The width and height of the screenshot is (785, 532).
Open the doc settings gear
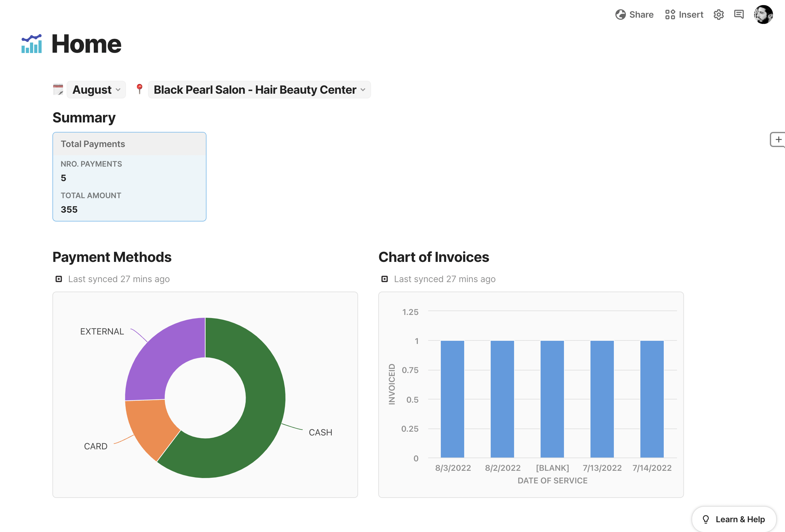(x=718, y=15)
